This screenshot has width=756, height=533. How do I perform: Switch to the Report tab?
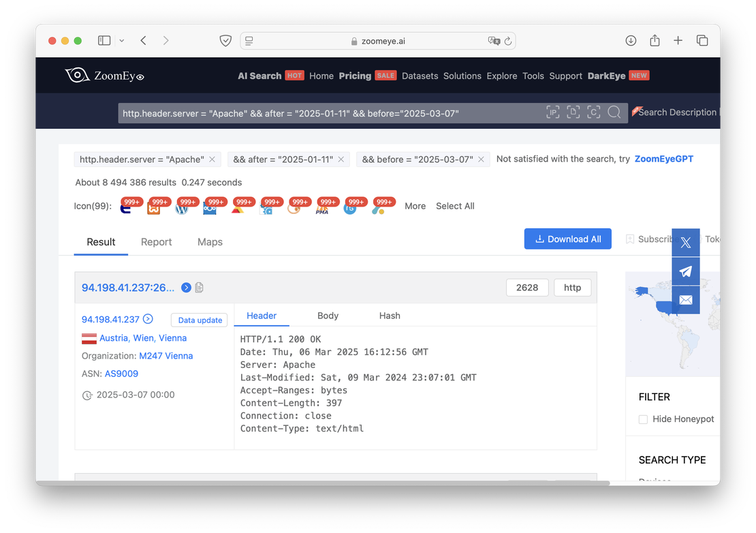pos(156,242)
